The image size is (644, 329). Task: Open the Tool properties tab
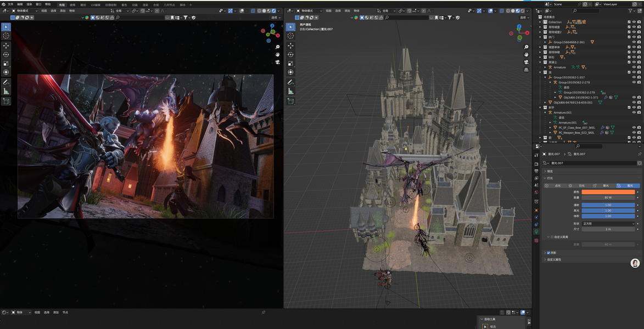(536, 155)
